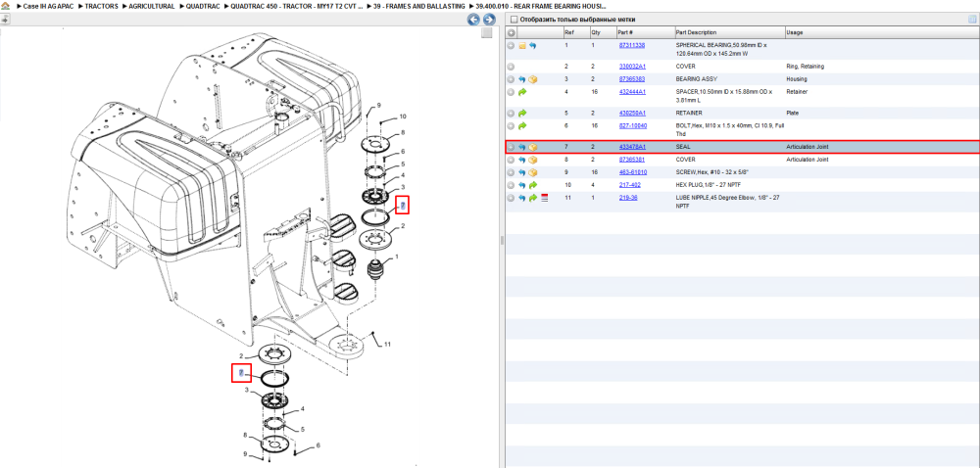The image size is (980, 468).
Task: Click the blue arrow on the BEARING ASSY row
Action: click(522, 79)
